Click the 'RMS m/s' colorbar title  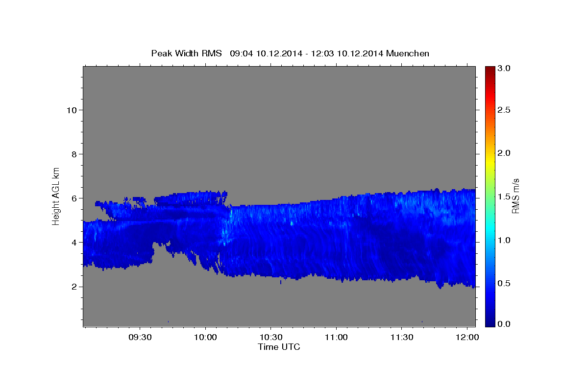pos(515,196)
